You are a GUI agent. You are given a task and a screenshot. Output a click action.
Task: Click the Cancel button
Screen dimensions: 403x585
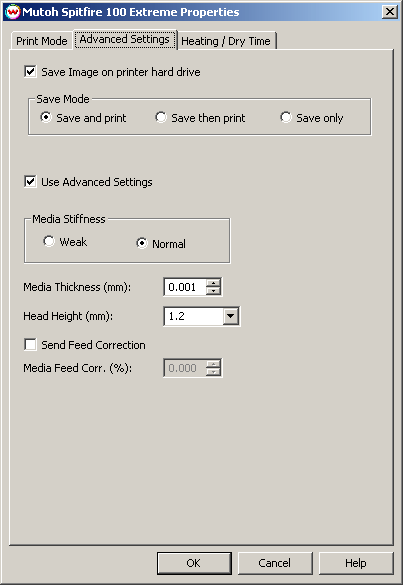pyautogui.click(x=275, y=563)
